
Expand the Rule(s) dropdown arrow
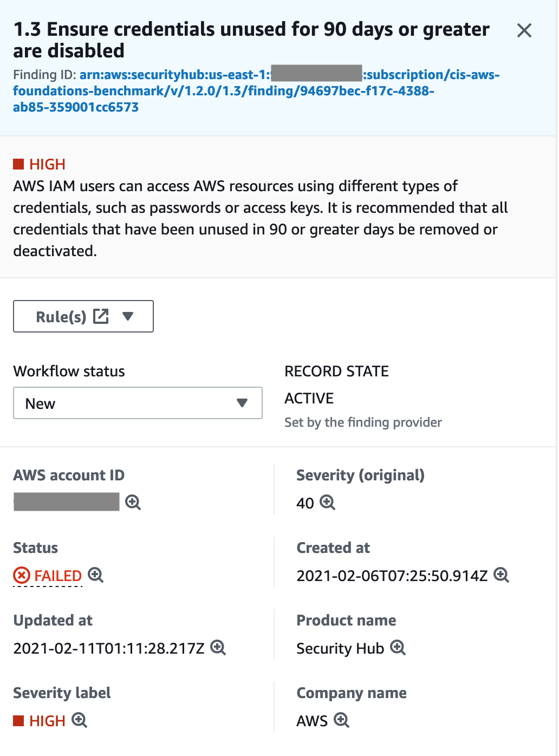point(128,316)
